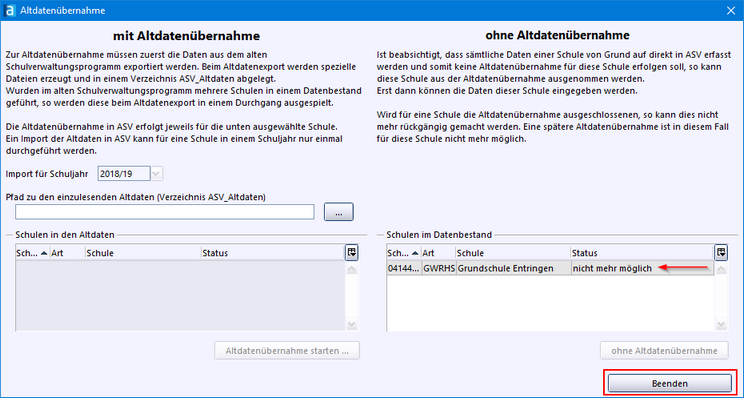Click the 2018/19 school year value
Image resolution: width=744 pixels, height=398 pixels.
124,174
